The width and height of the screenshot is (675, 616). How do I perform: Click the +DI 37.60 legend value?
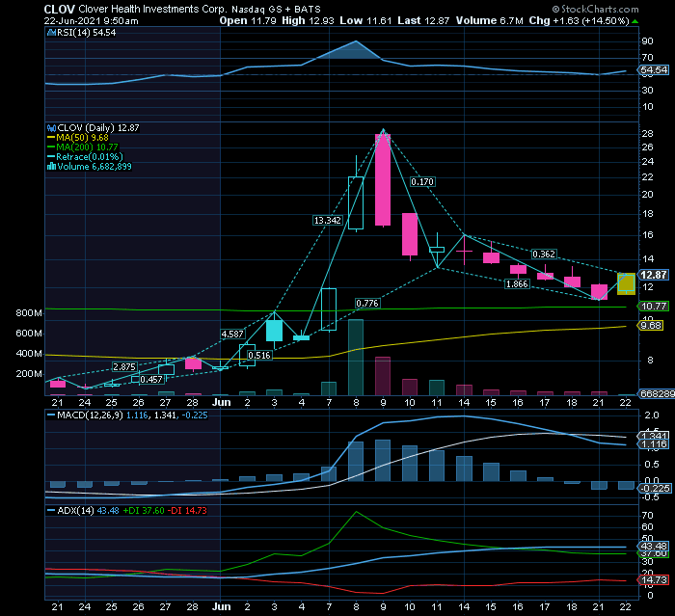(144, 511)
